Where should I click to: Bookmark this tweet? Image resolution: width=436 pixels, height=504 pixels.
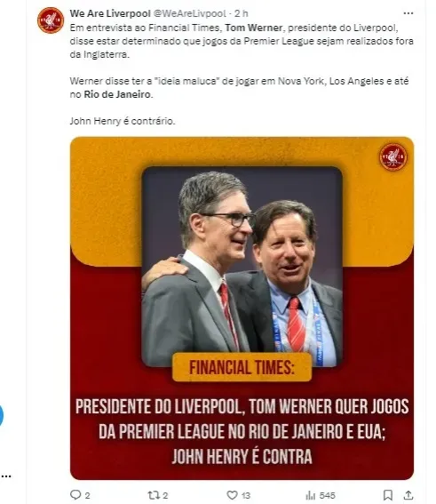(388, 495)
